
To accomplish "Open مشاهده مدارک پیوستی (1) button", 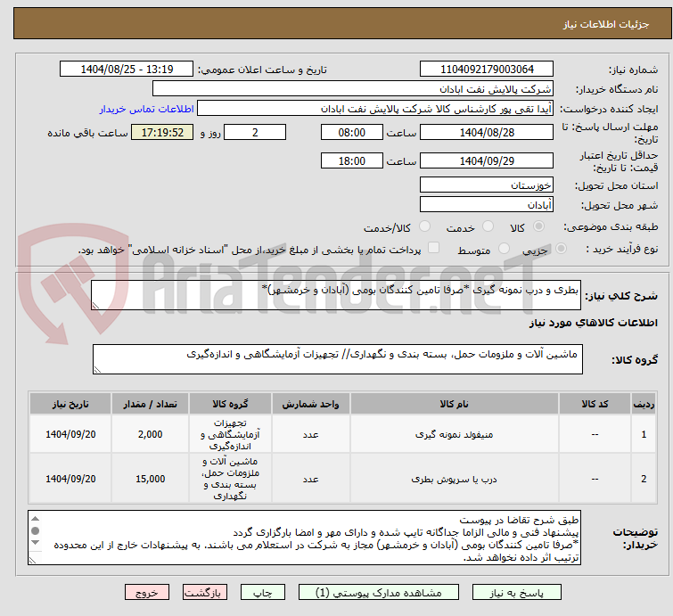I will [x=379, y=593].
